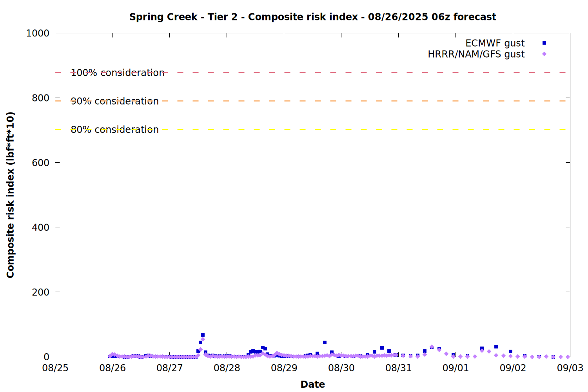This screenshot has height=392, width=588.
Task: Click the y-axis label 'Composite risk index'
Action: [10, 195]
